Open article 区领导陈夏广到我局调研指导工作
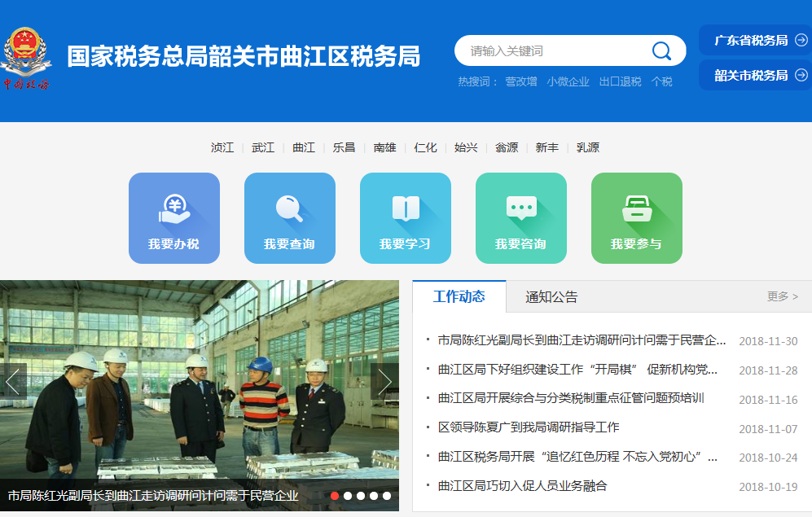812x517 pixels. [x=529, y=427]
